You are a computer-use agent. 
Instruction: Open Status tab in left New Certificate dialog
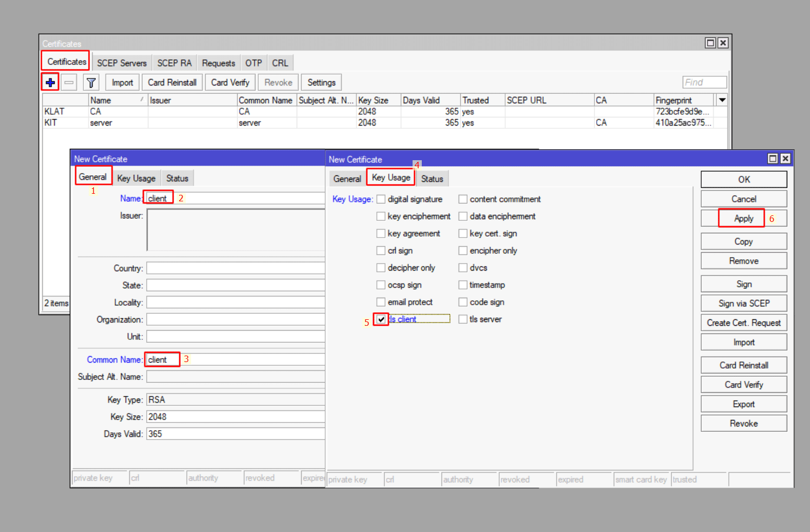[x=177, y=178]
